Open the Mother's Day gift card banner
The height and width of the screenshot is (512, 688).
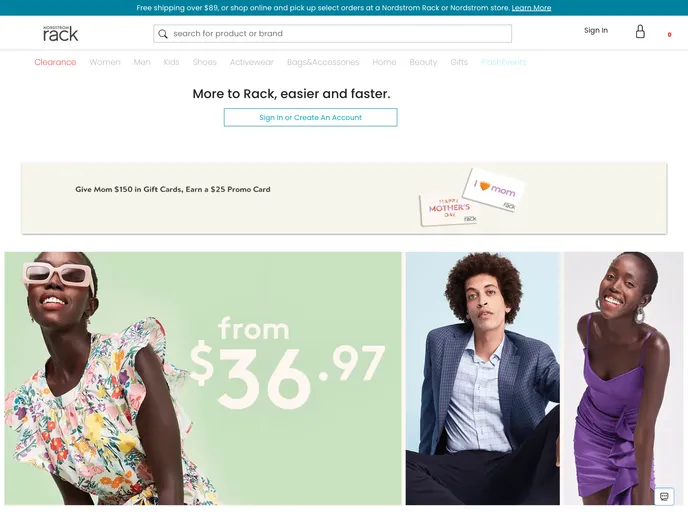tap(344, 198)
